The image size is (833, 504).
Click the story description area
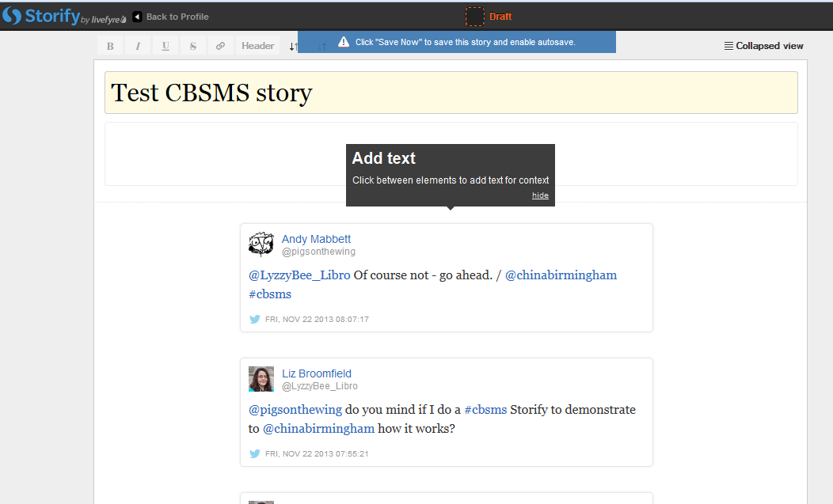coord(222,153)
